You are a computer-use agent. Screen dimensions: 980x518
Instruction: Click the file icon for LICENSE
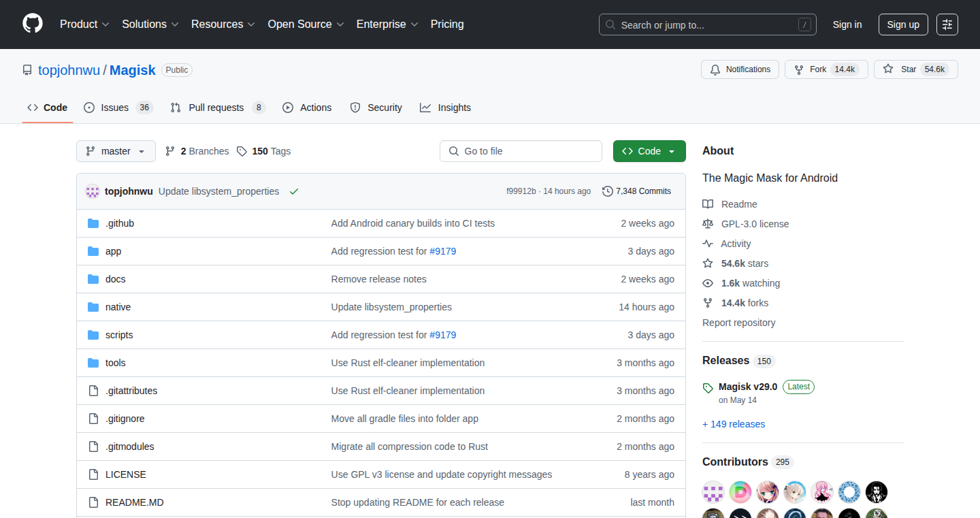pos(93,474)
